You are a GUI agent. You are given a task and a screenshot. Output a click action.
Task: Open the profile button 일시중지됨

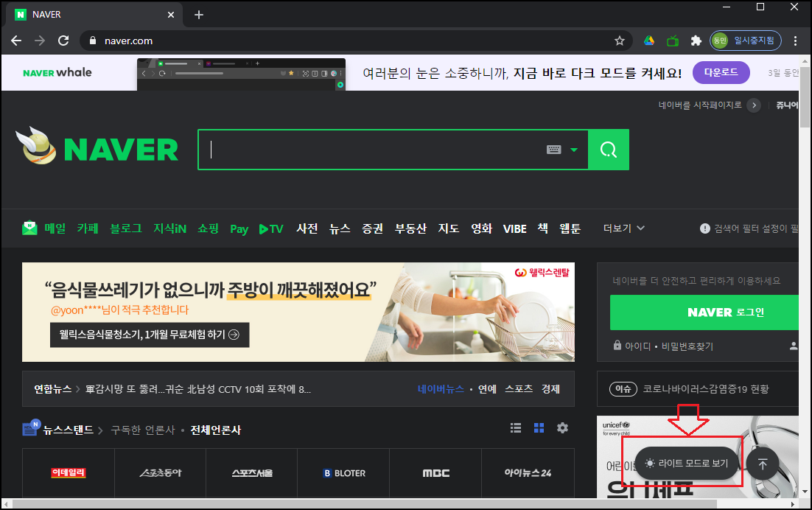745,41
